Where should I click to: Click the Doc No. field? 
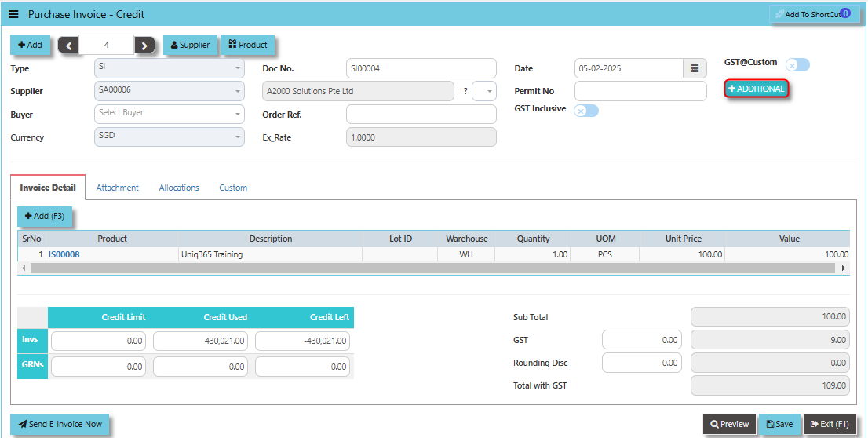[421, 68]
